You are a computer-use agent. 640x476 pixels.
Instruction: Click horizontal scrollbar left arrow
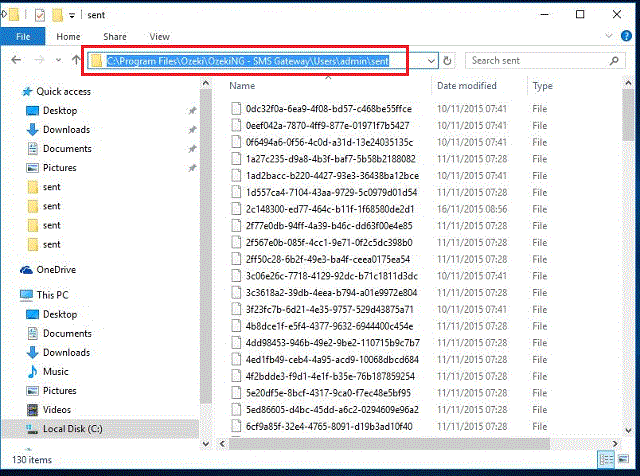pyautogui.click(x=222, y=444)
